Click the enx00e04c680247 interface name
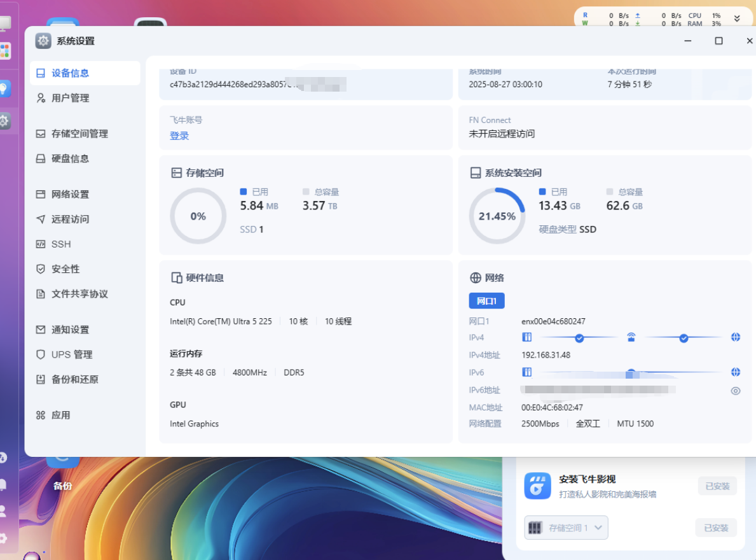 554,321
